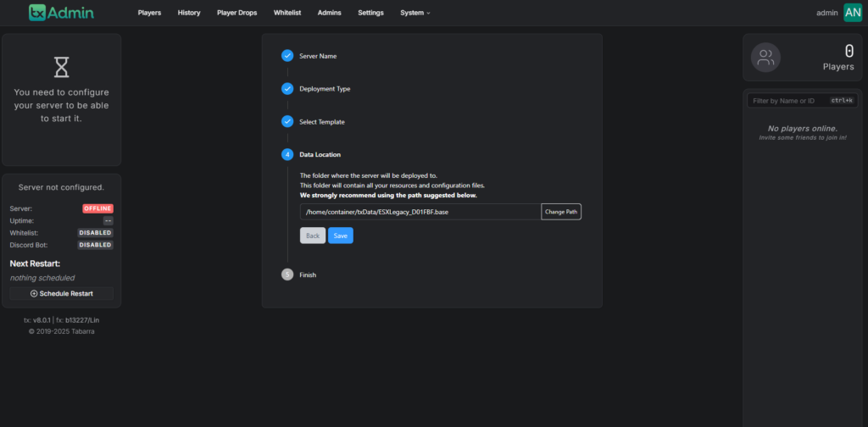
Task: Click the Schedule Restart button
Action: point(61,293)
